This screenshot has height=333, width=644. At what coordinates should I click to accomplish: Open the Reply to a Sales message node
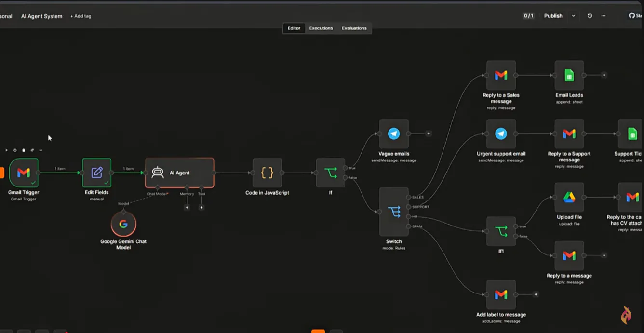click(501, 75)
